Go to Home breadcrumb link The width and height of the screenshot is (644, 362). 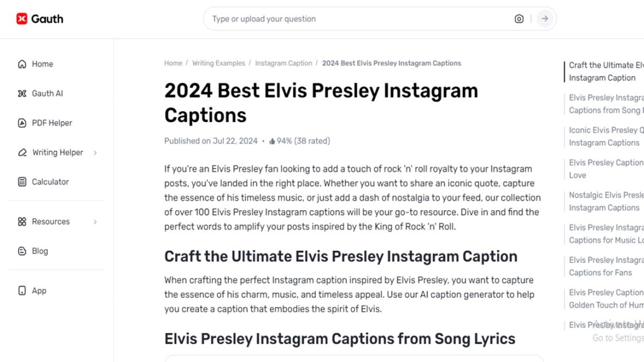[x=173, y=63]
